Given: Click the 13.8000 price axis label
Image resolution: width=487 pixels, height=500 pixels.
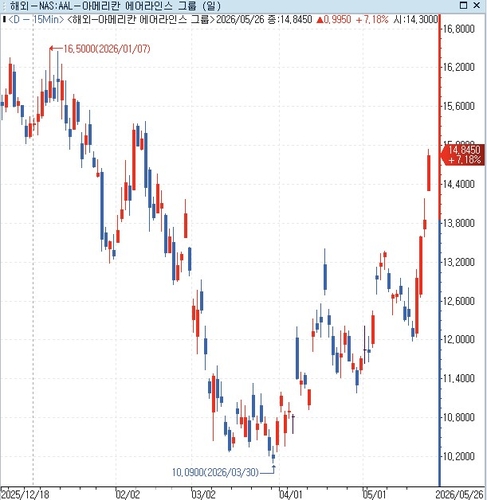Looking at the screenshot, I should [458, 223].
